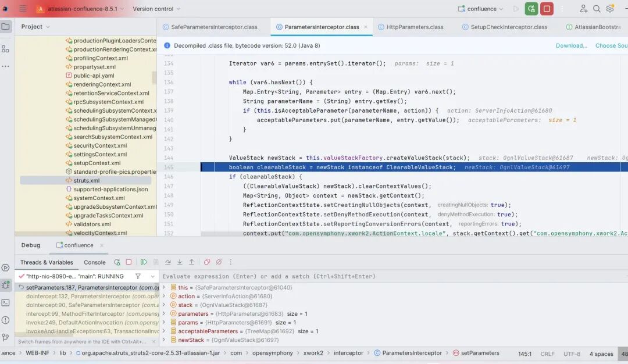Screen dimensions: 628x364
Task: Resume program in the debugger
Action: tap(144, 262)
